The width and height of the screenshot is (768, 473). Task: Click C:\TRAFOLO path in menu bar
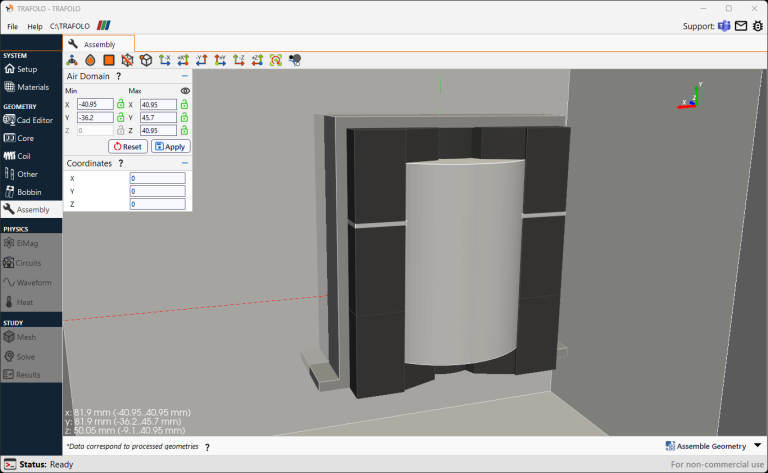(70, 26)
